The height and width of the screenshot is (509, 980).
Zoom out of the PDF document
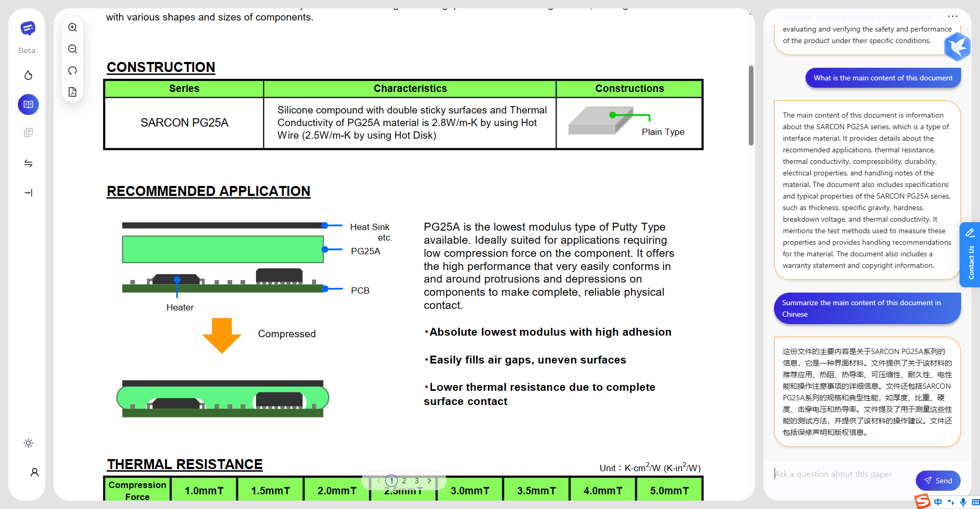73,49
